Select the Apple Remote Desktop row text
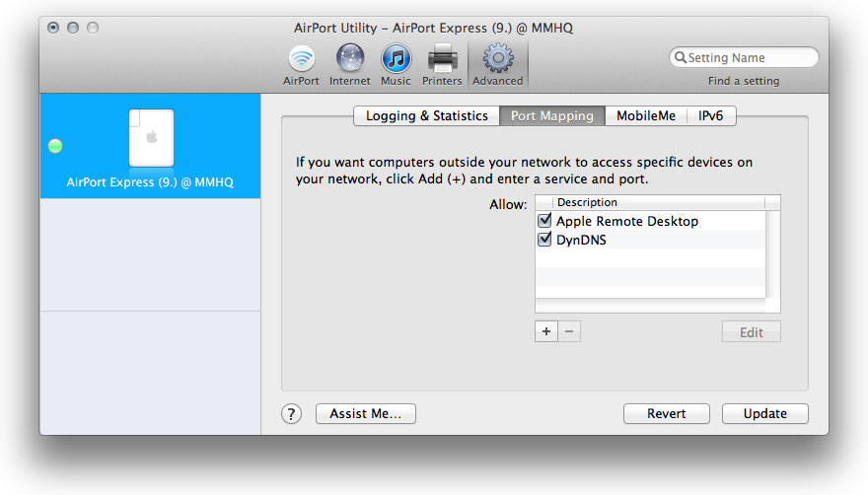This screenshot has width=868, height=495. pos(627,221)
